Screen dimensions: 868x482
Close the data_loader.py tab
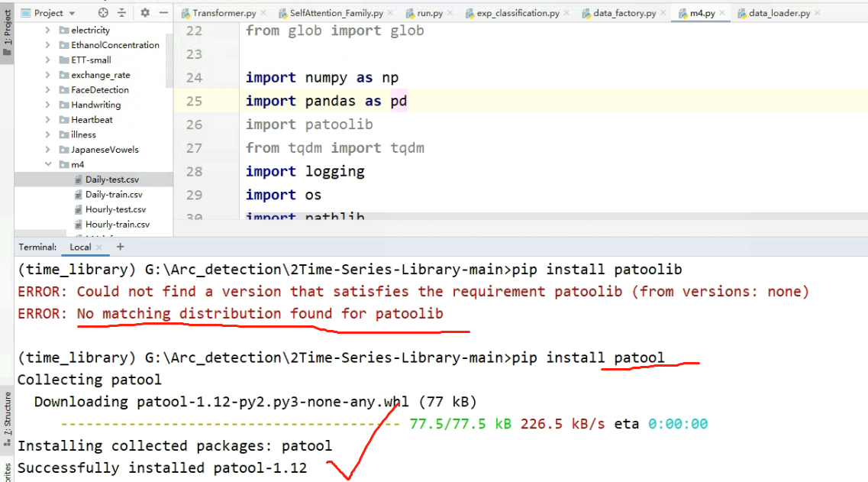(x=818, y=13)
